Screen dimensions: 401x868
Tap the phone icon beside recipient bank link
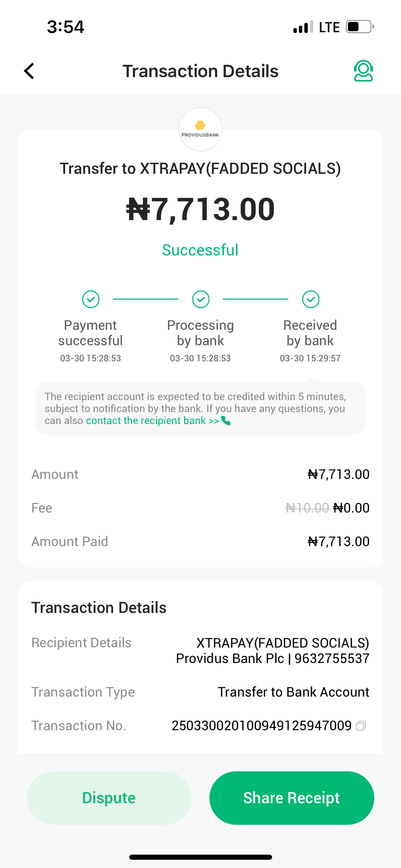point(226,421)
